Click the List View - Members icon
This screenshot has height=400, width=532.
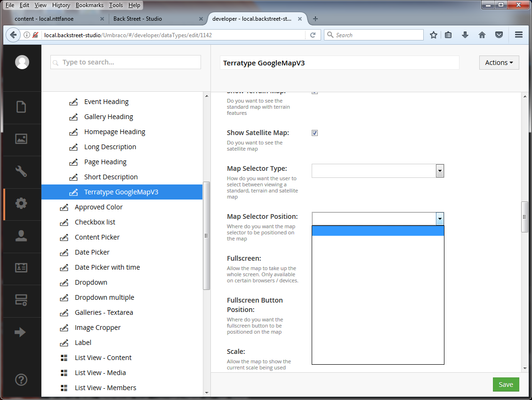(64, 388)
